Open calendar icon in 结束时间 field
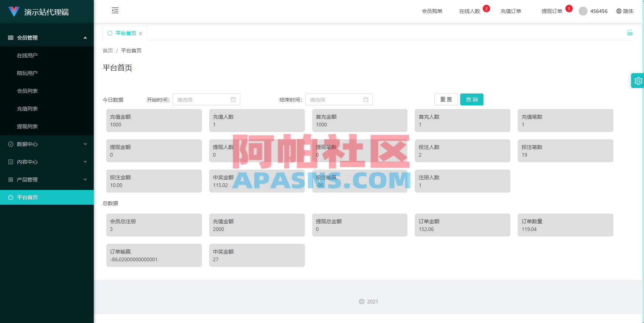This screenshot has height=323, width=644. point(366,99)
